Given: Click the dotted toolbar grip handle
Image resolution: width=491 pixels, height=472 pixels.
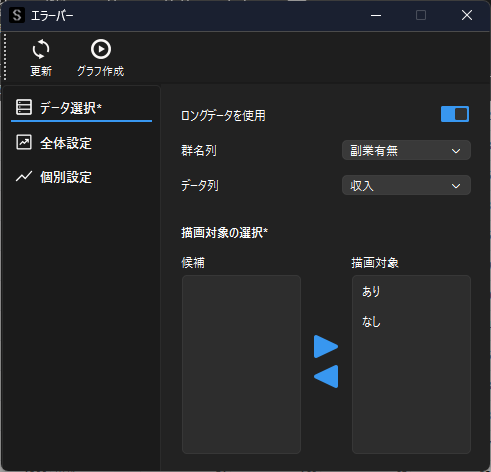Looking at the screenshot, I should 5,57.
